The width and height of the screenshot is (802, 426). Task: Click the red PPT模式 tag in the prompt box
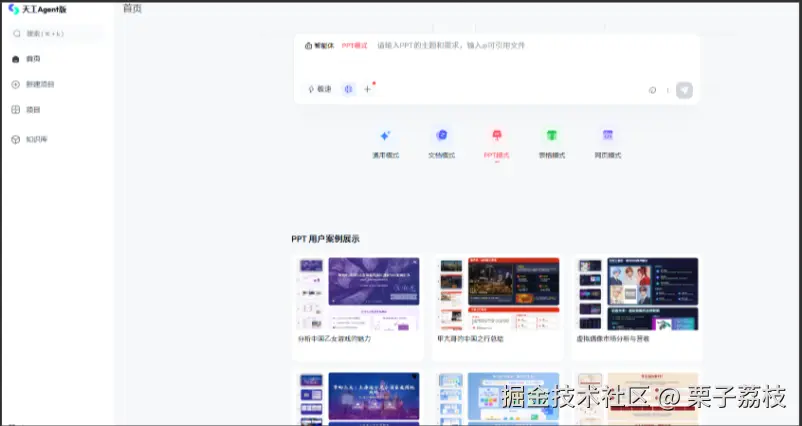pyautogui.click(x=355, y=46)
